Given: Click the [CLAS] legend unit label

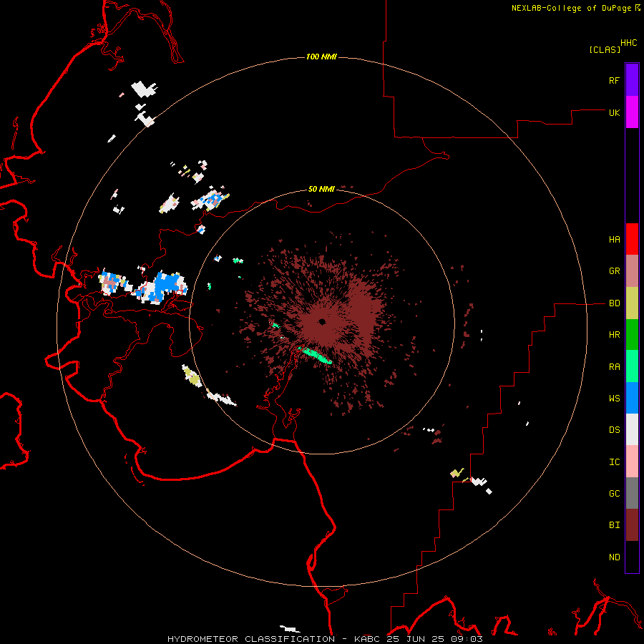Looking at the screenshot, I should coord(605,49).
